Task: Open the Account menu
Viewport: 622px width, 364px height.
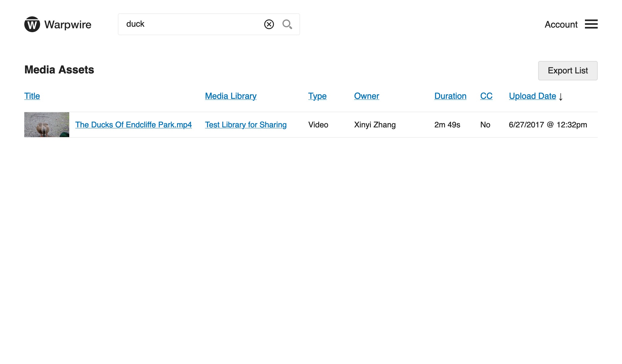Action: [561, 25]
